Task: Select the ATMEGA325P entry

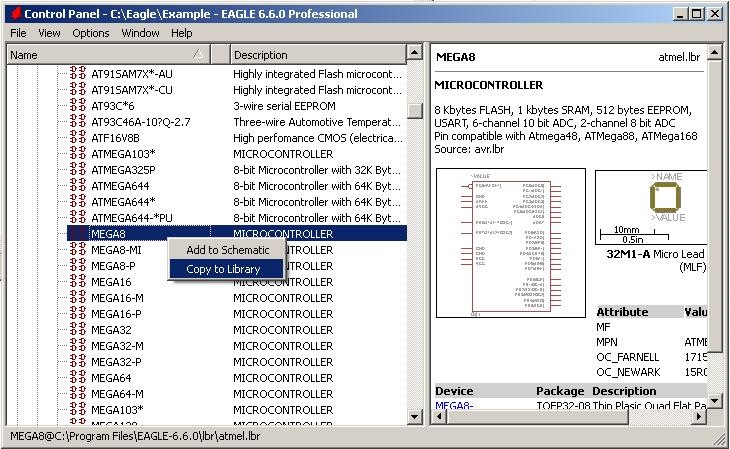Action: click(123, 170)
